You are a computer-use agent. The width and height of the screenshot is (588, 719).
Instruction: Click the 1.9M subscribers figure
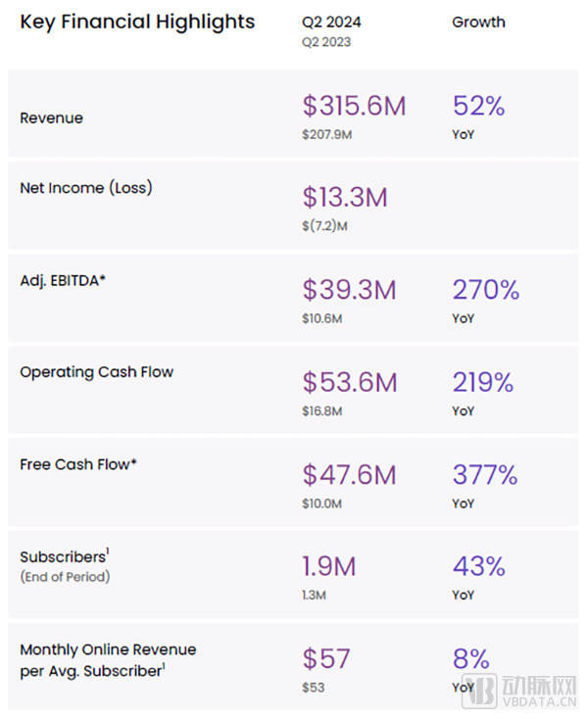point(328,566)
